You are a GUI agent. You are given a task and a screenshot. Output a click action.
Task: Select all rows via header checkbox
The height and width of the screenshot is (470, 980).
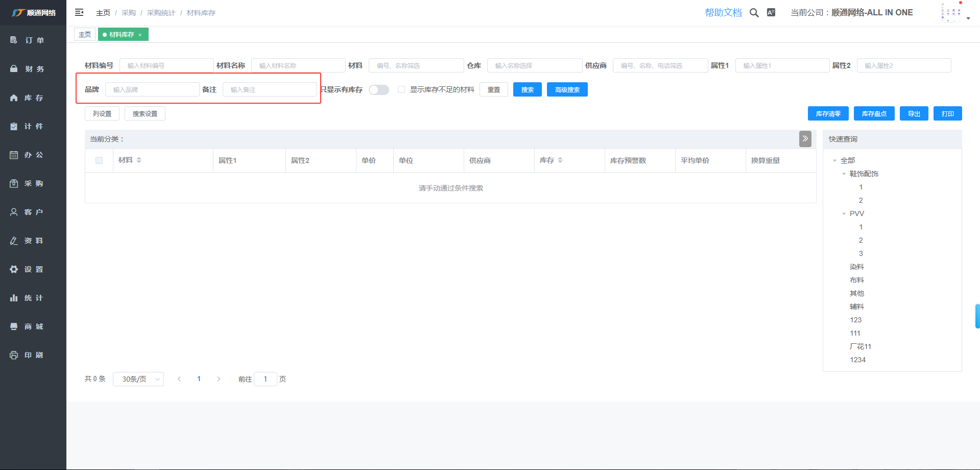[99, 160]
